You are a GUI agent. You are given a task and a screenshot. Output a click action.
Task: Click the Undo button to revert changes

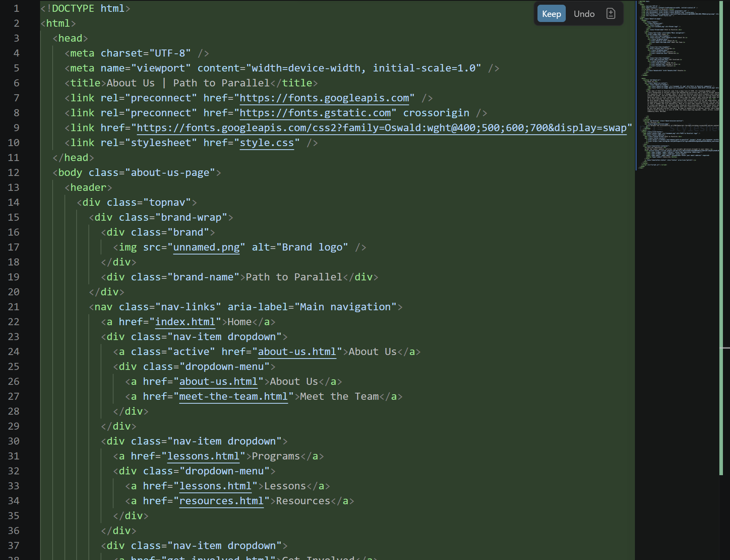584,14
